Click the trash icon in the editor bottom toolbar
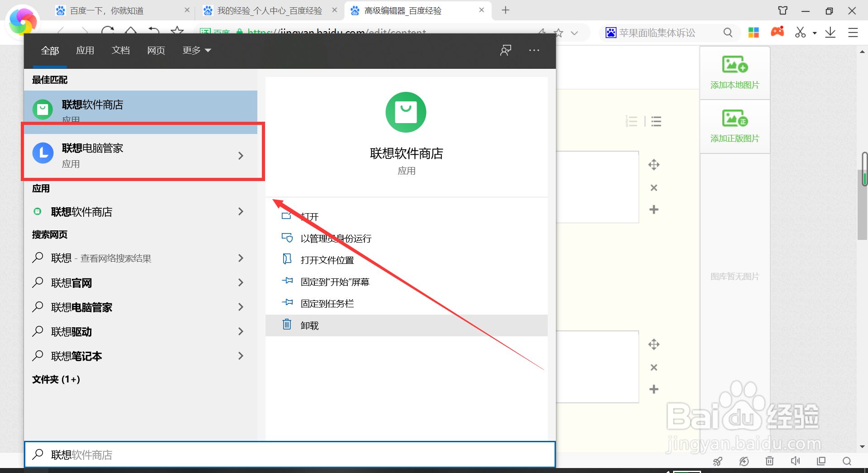Image resolution: width=868 pixels, height=473 pixels. 769,461
